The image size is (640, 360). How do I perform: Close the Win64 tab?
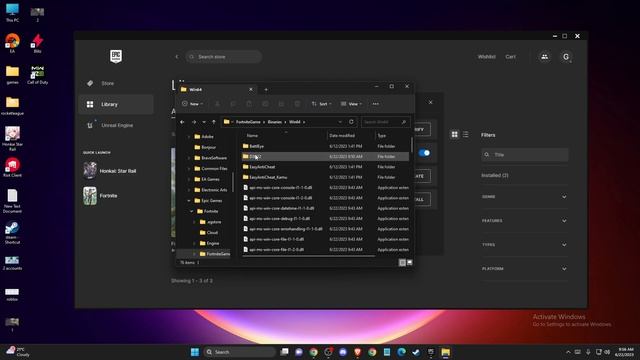[251, 89]
